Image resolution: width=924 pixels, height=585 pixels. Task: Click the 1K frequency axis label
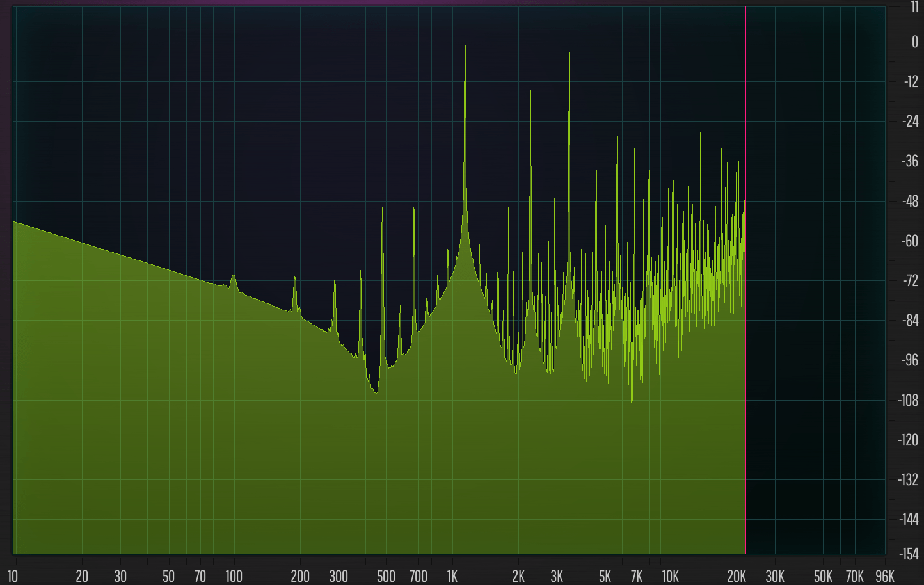(452, 576)
